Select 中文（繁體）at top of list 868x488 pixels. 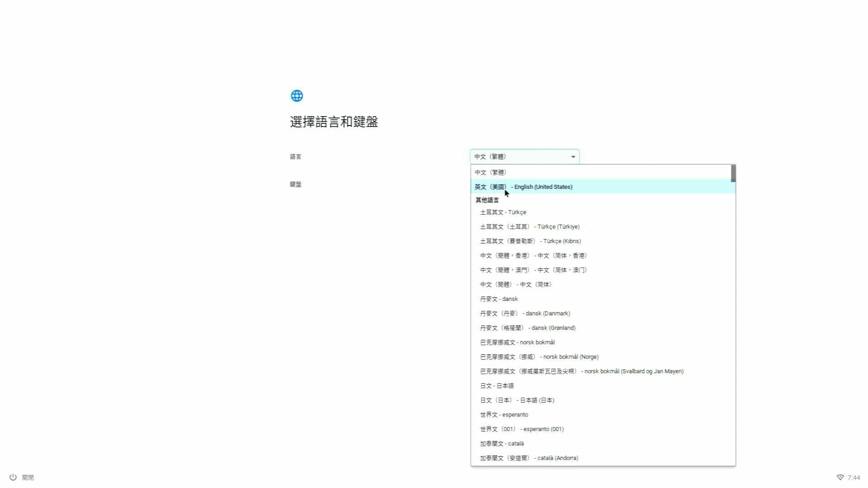click(x=491, y=173)
